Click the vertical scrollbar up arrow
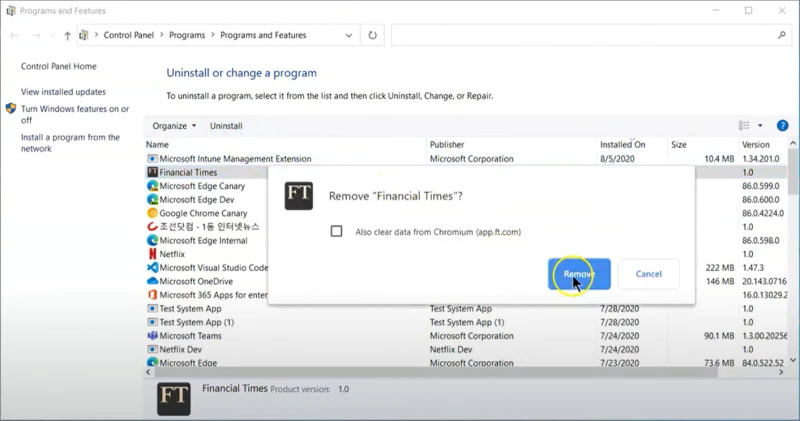The width and height of the screenshot is (800, 421). click(x=793, y=143)
